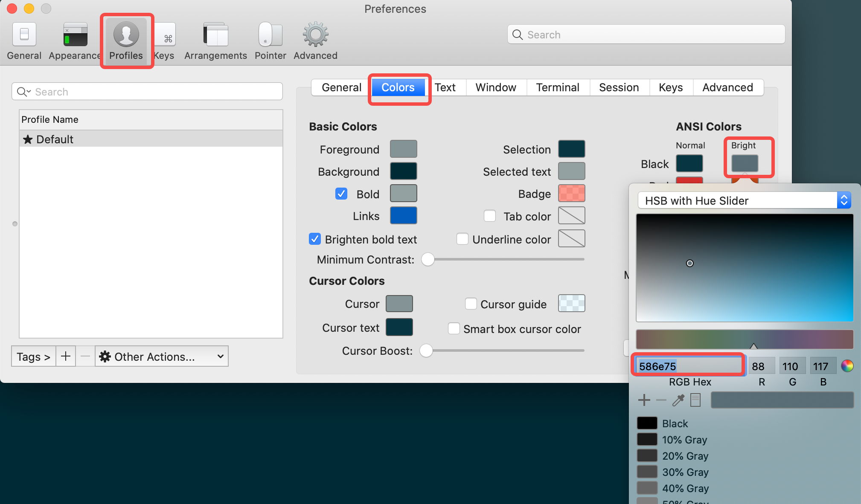Open HSB with Hue Slider dropdown
Image resolution: width=861 pixels, height=504 pixels.
(744, 200)
